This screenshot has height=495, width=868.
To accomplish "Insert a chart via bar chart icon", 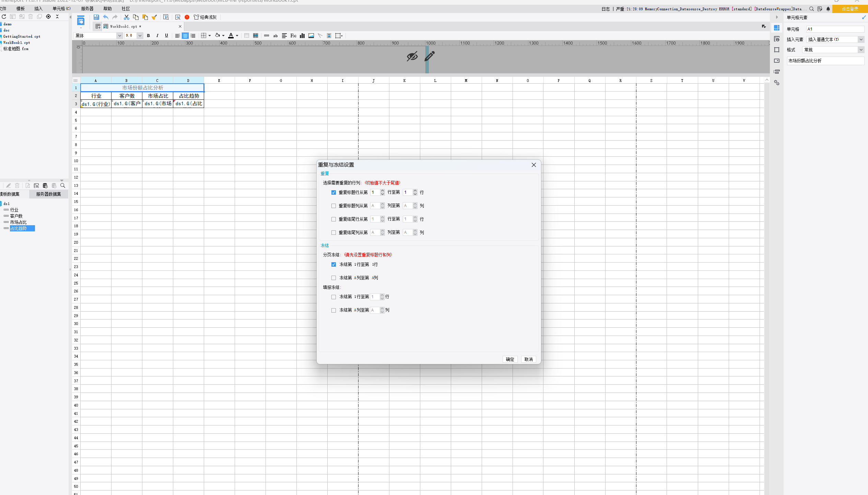I will 302,36.
